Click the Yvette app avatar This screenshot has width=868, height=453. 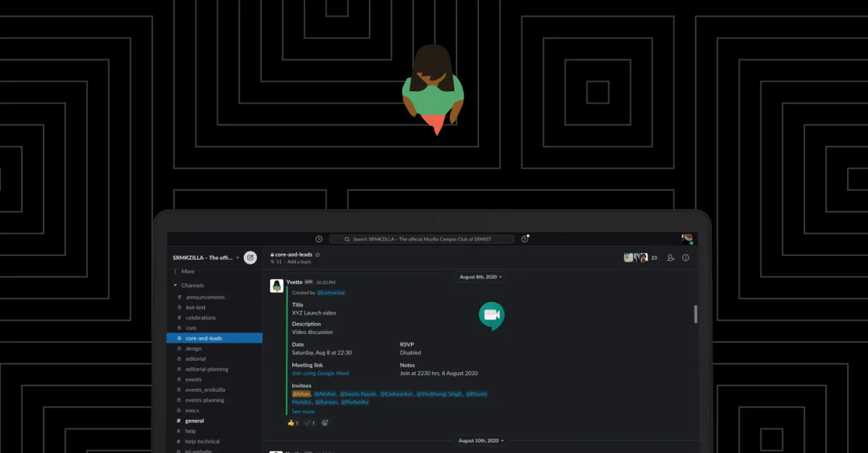pyautogui.click(x=277, y=286)
